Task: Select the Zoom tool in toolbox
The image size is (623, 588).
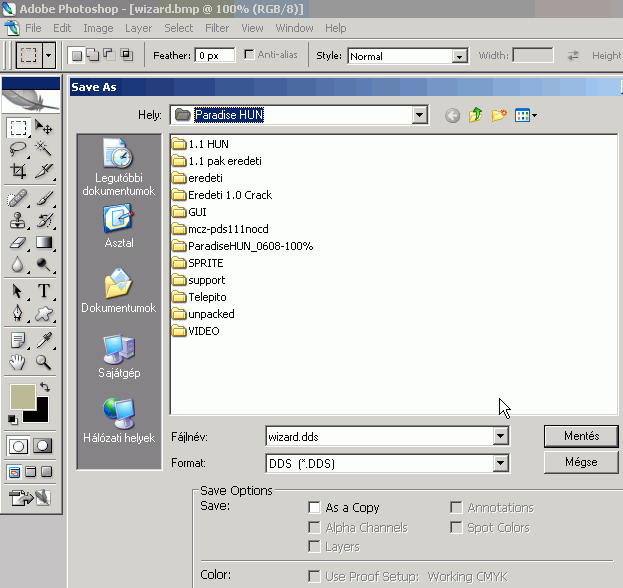Action: tap(44, 362)
